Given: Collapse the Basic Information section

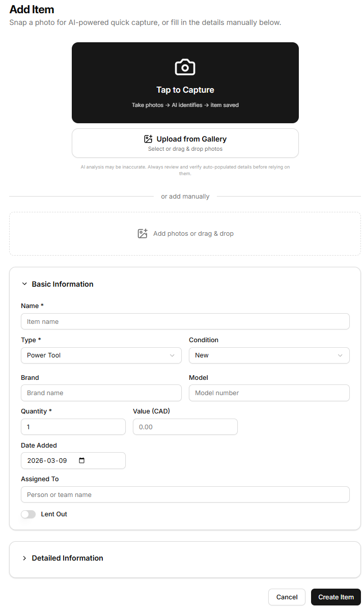Looking at the screenshot, I should tap(24, 284).
